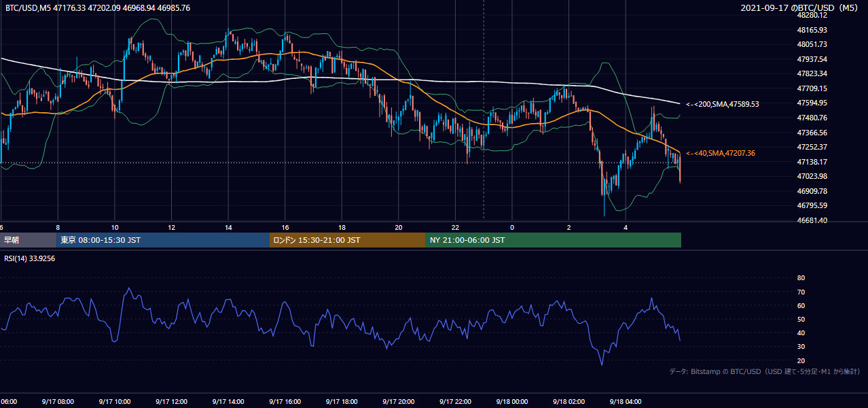Click price axis value 47594.95

812,103
